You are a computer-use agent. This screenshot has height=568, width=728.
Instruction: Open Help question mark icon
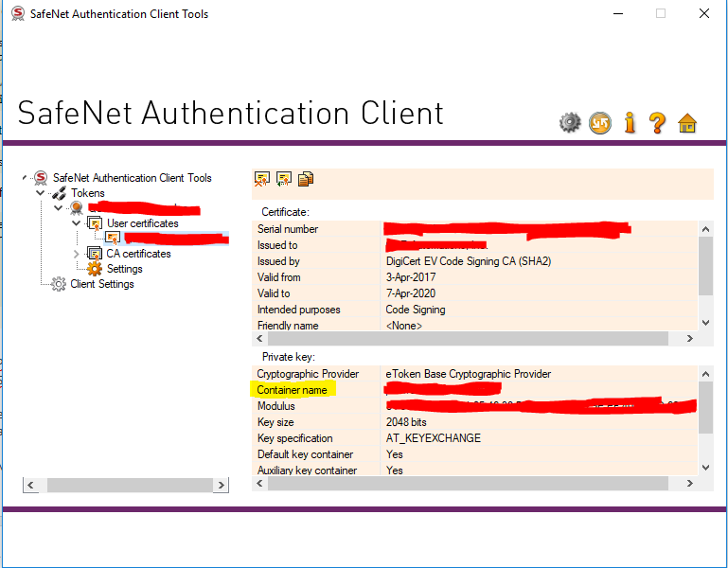pos(657,123)
